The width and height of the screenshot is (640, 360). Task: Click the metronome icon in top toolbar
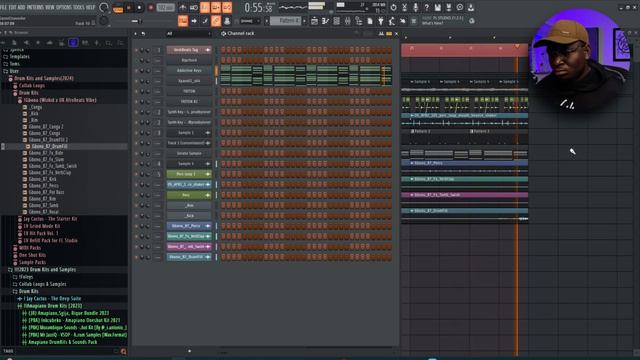pyautogui.click(x=183, y=7)
